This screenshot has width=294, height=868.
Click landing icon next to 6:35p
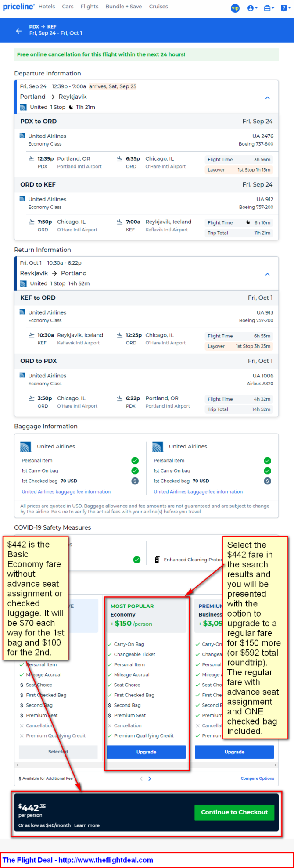click(x=120, y=158)
